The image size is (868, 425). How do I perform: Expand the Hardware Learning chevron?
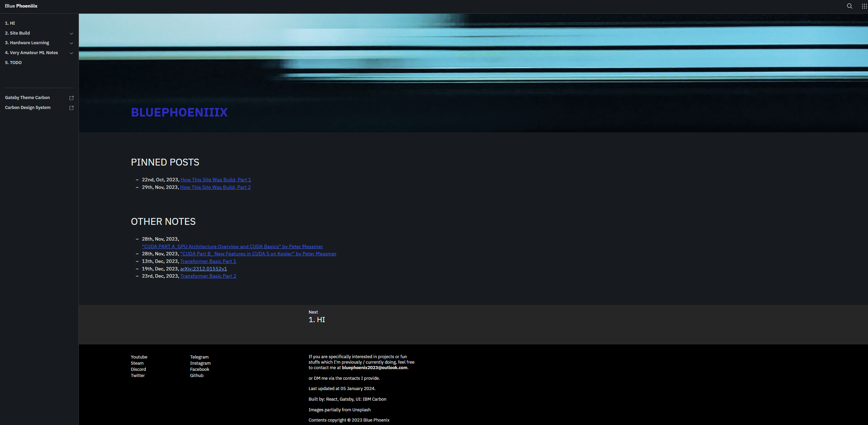pyautogui.click(x=71, y=43)
